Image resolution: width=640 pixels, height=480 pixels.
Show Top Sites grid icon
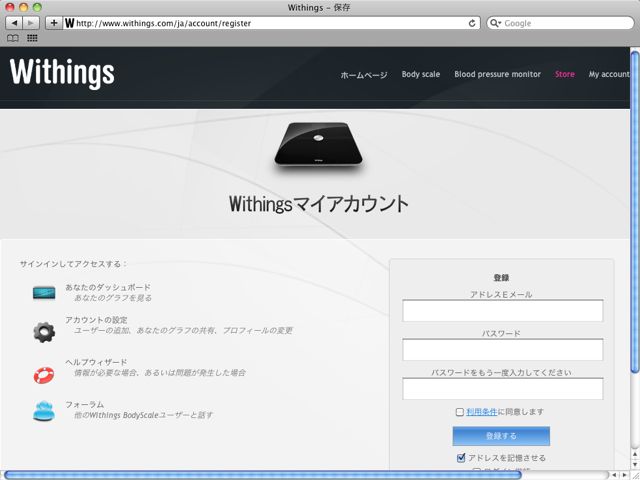pyautogui.click(x=32, y=38)
